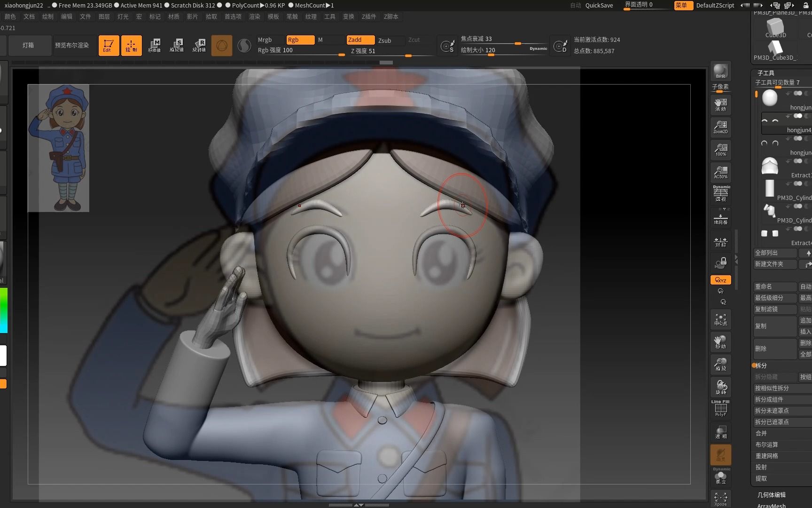Expand the Merge (合并) section

761,433
